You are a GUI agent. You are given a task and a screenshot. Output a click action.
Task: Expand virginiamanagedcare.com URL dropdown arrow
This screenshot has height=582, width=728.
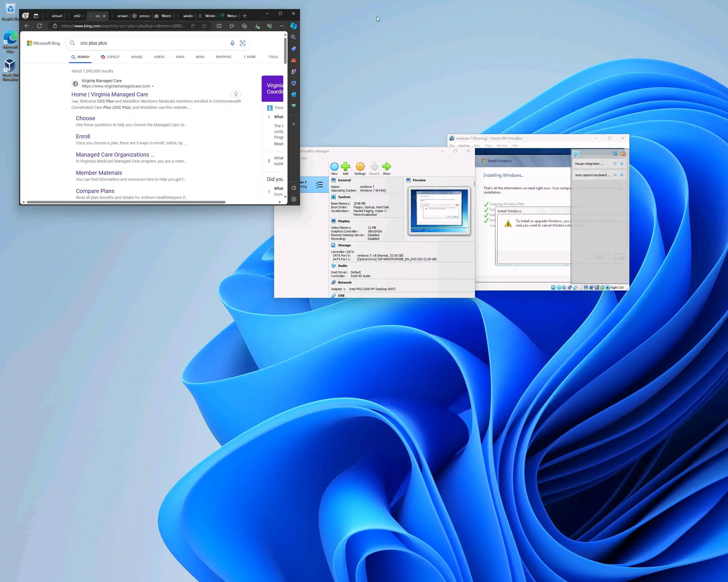click(153, 86)
